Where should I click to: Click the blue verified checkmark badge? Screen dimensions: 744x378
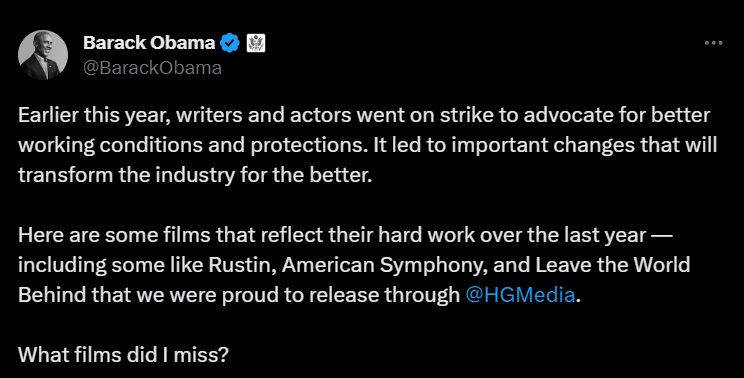pos(231,43)
